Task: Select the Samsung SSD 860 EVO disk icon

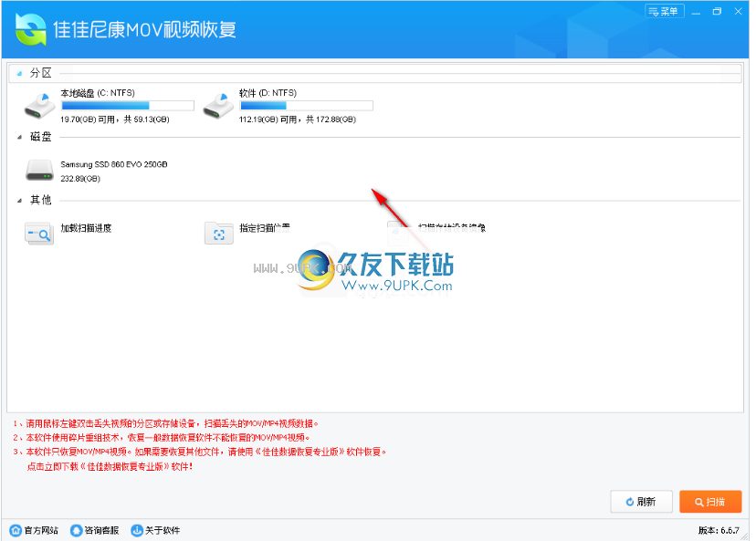Action: tap(39, 171)
